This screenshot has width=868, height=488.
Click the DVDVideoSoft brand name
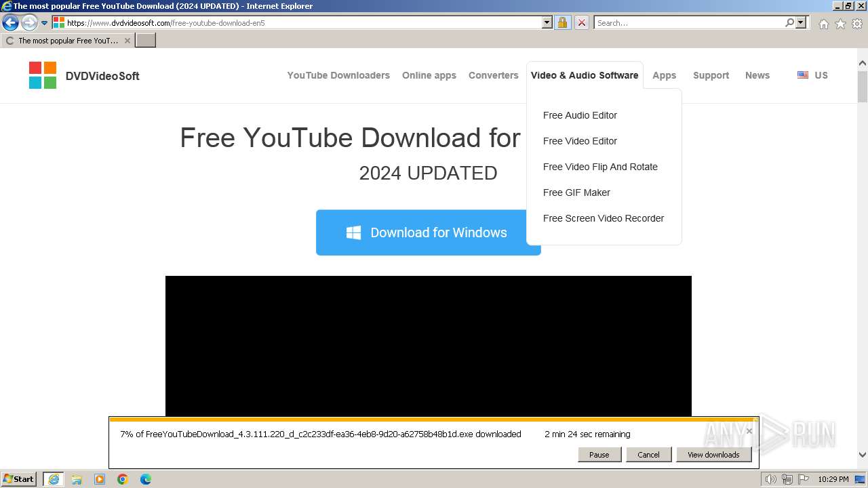[x=102, y=76]
